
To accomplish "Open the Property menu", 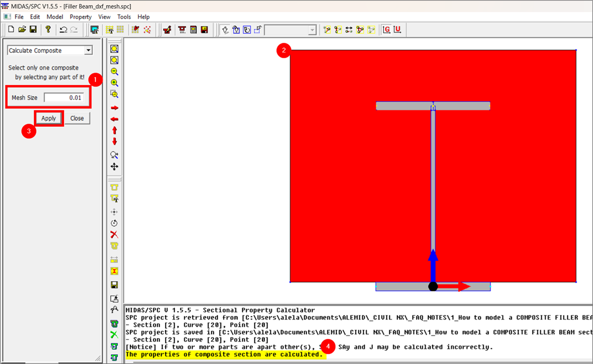I will pyautogui.click(x=80, y=17).
